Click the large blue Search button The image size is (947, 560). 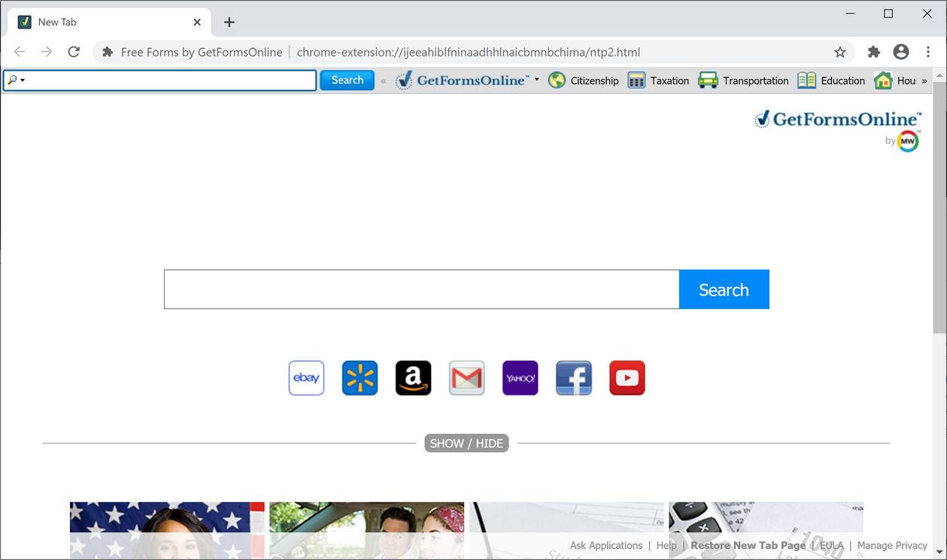724,289
